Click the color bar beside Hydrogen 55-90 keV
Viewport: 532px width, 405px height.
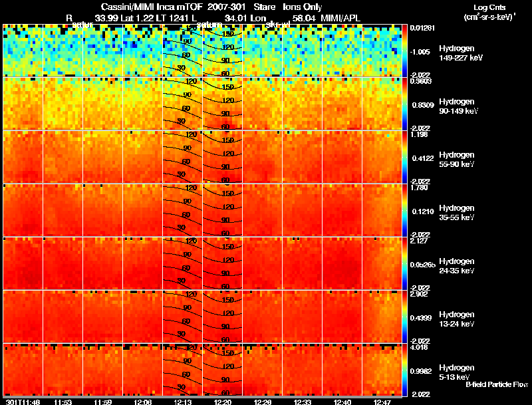tap(404, 157)
